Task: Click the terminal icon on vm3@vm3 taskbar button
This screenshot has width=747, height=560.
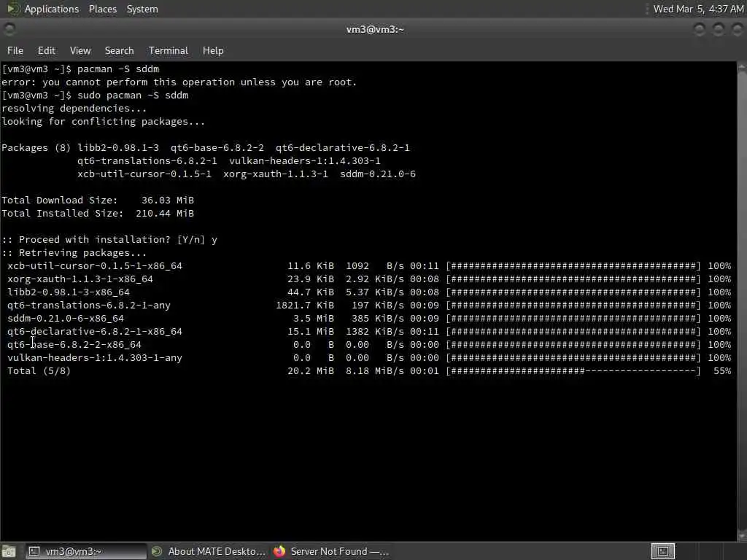Action: pyautogui.click(x=34, y=551)
